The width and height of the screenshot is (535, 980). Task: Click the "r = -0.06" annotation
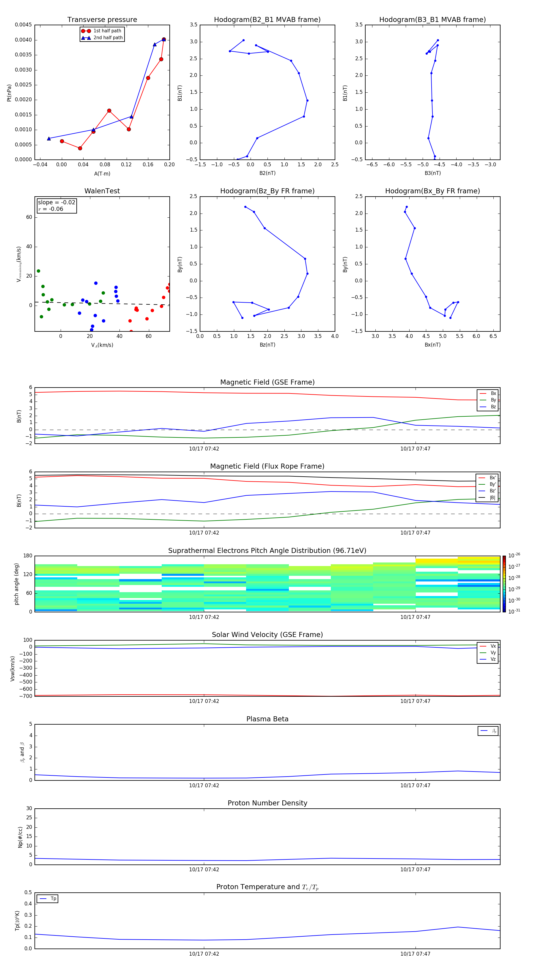point(51,209)
